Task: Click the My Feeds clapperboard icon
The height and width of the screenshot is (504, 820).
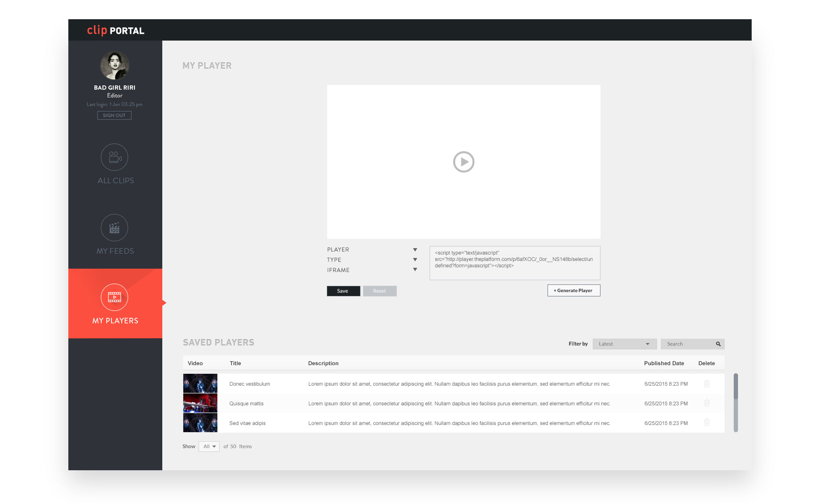Action: point(114,228)
